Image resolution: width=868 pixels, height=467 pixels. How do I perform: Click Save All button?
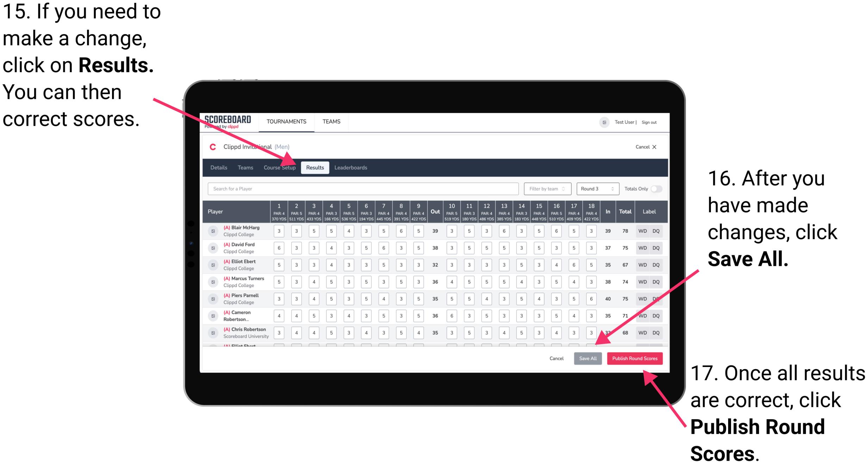(587, 358)
